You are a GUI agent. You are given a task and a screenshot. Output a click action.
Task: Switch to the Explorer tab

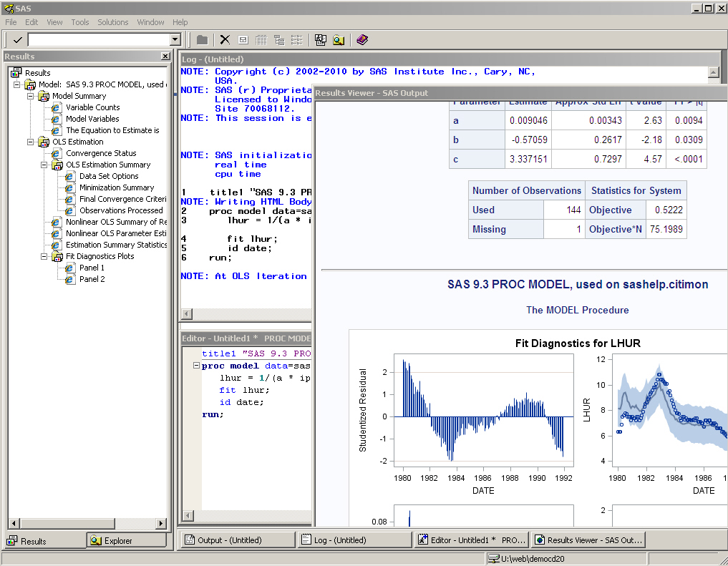click(x=126, y=540)
